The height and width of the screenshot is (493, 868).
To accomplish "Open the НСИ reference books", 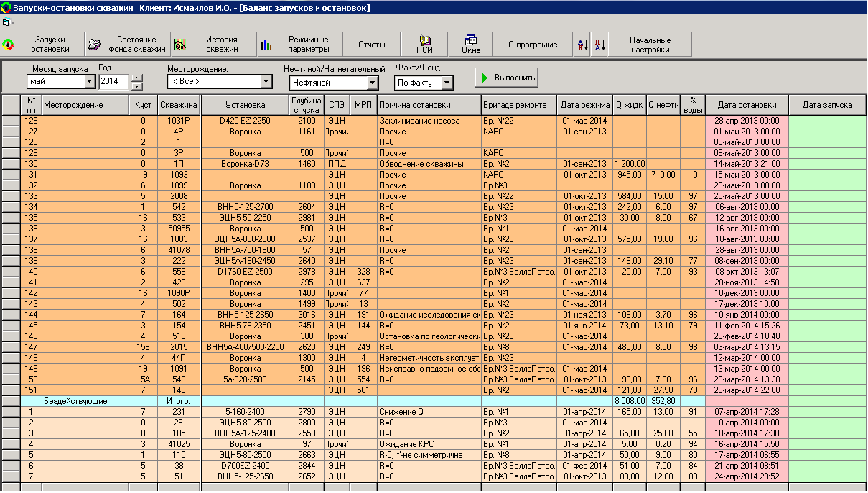I will (424, 45).
